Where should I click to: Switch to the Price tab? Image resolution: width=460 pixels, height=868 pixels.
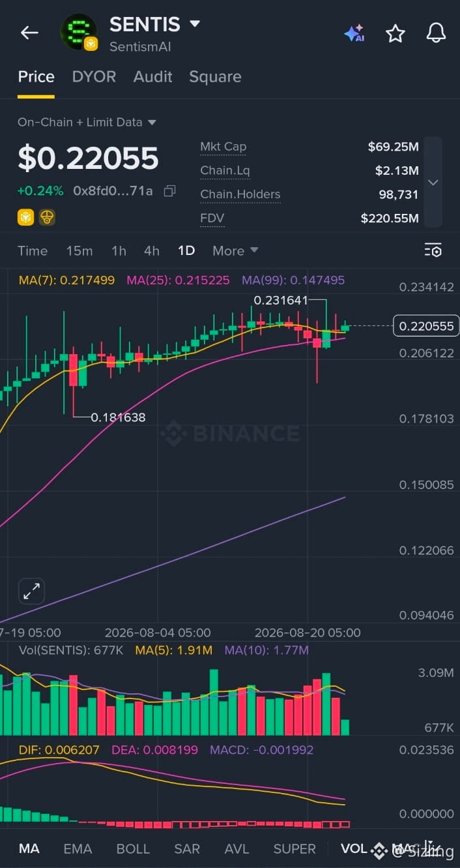pos(36,76)
